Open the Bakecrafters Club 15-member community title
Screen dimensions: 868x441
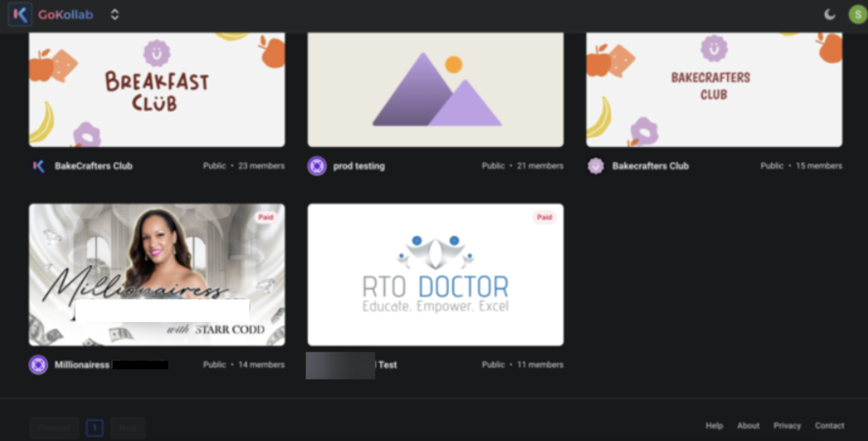tap(650, 166)
